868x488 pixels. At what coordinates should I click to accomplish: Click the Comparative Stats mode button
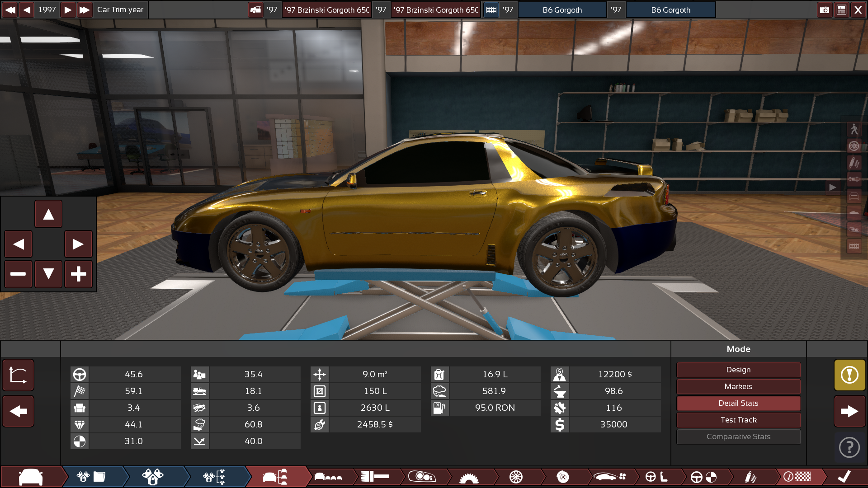[x=738, y=436]
